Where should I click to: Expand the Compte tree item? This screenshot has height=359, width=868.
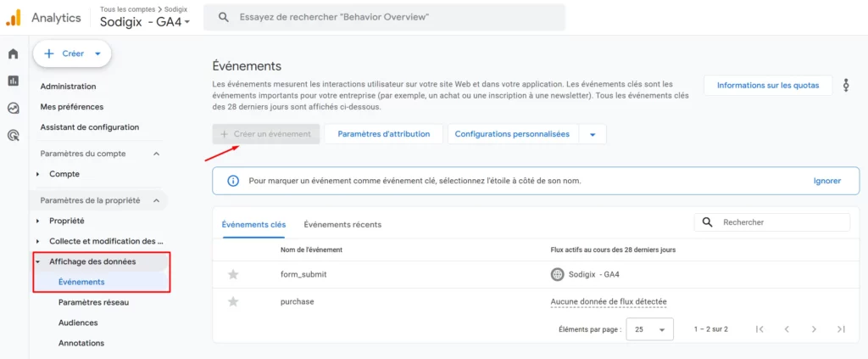tap(37, 174)
